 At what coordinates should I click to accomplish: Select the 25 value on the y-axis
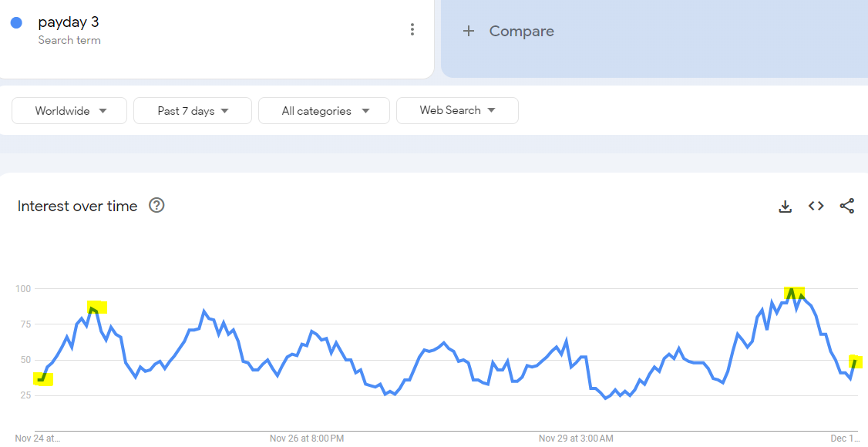click(x=25, y=395)
